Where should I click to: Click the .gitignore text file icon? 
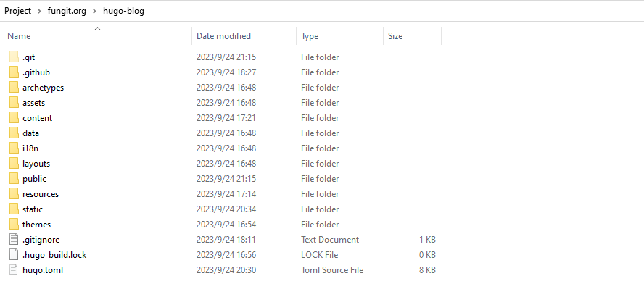click(x=14, y=239)
